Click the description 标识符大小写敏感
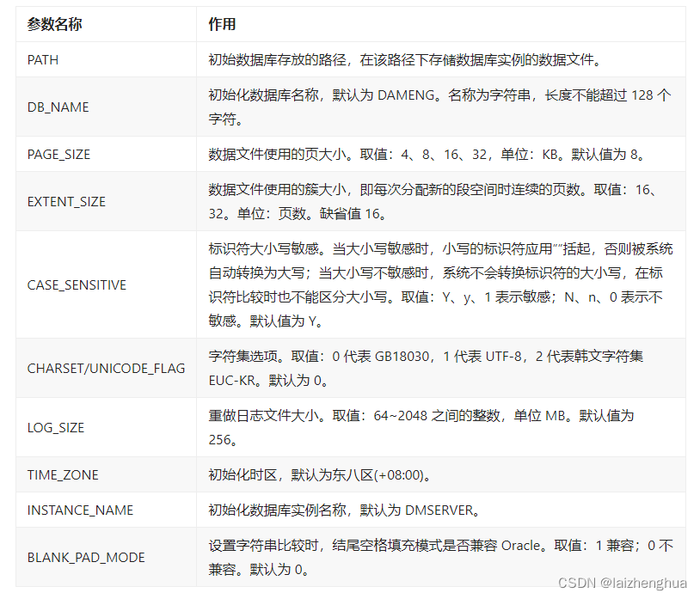 440,285
